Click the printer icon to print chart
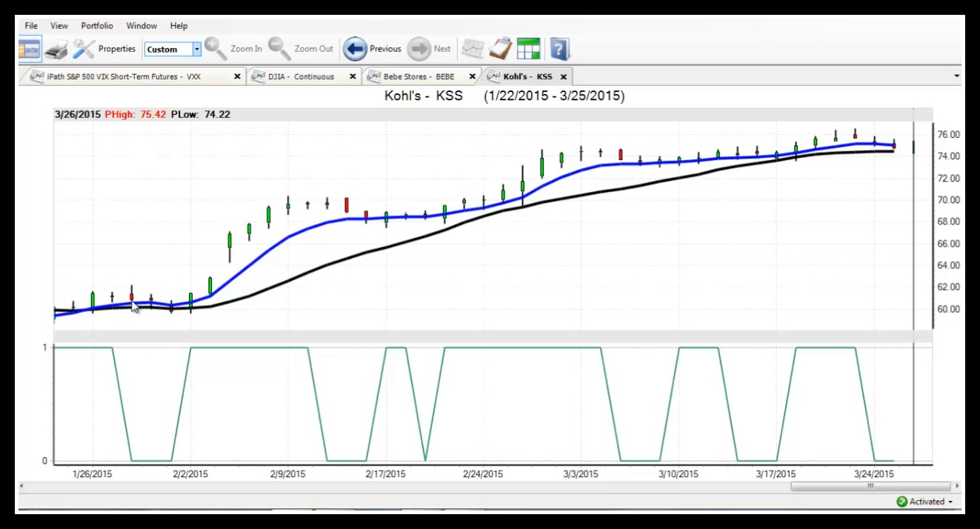Screen dimensions: 980x529 point(56,50)
